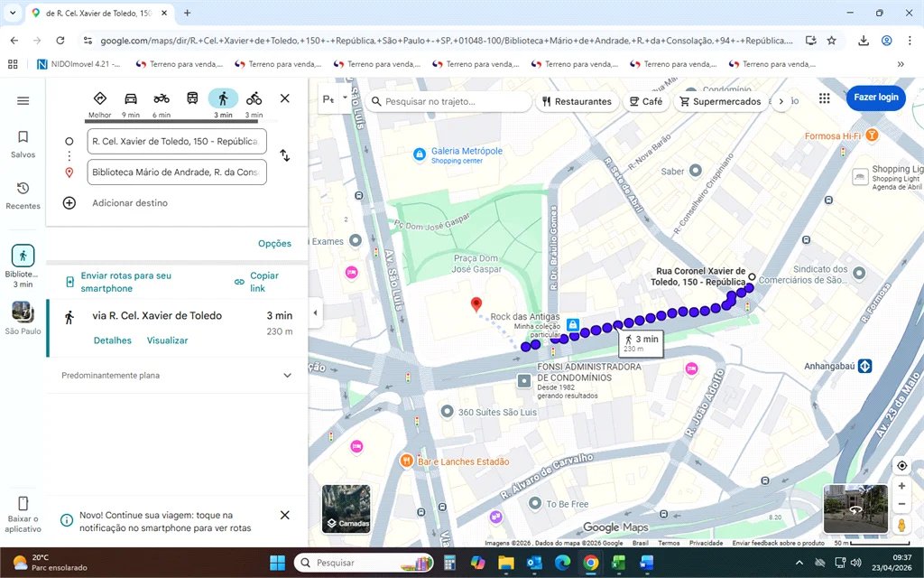Viewport: 924px width, 578px height.
Task: Show more category chips arrow
Action: pos(781,101)
